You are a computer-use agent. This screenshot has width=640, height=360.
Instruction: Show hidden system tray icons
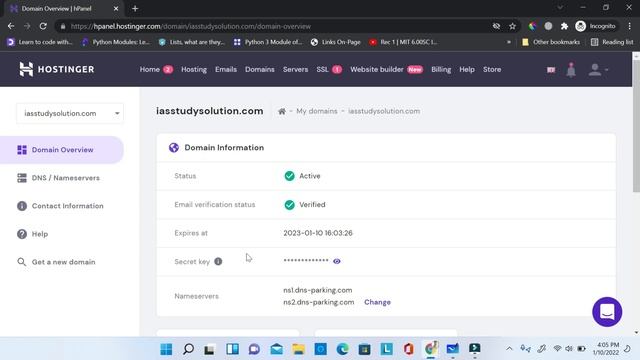pos(509,349)
